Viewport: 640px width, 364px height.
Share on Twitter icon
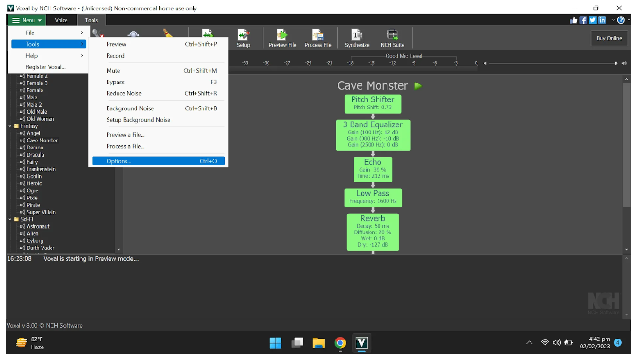click(592, 20)
